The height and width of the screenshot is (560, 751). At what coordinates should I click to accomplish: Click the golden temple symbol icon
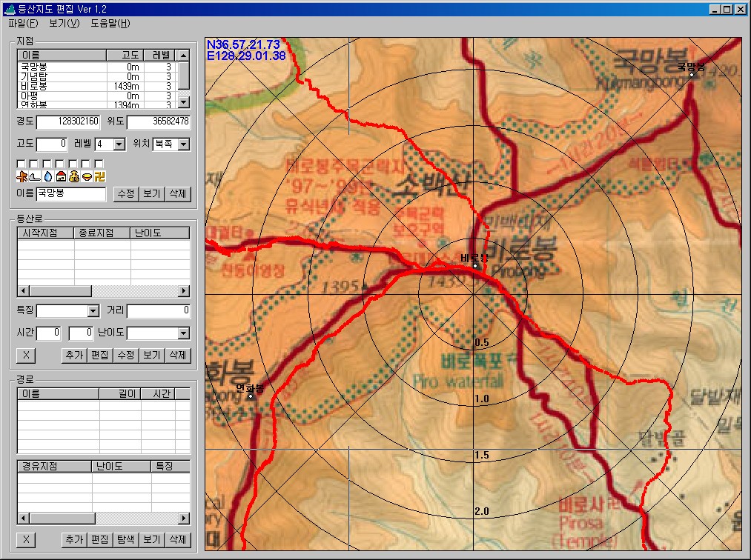[x=99, y=176]
